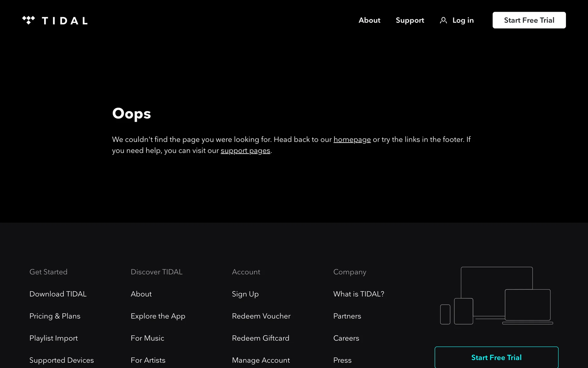Select Playlist Import in footer
This screenshot has width=588, height=368.
pos(54,338)
